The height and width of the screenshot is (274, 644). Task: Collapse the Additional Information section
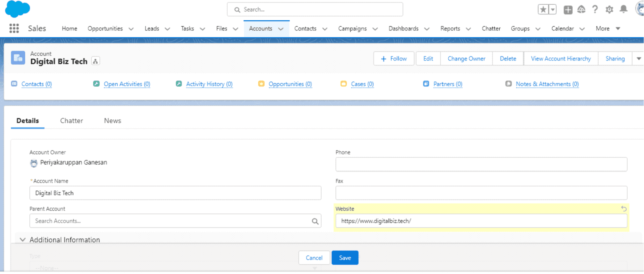(23, 240)
